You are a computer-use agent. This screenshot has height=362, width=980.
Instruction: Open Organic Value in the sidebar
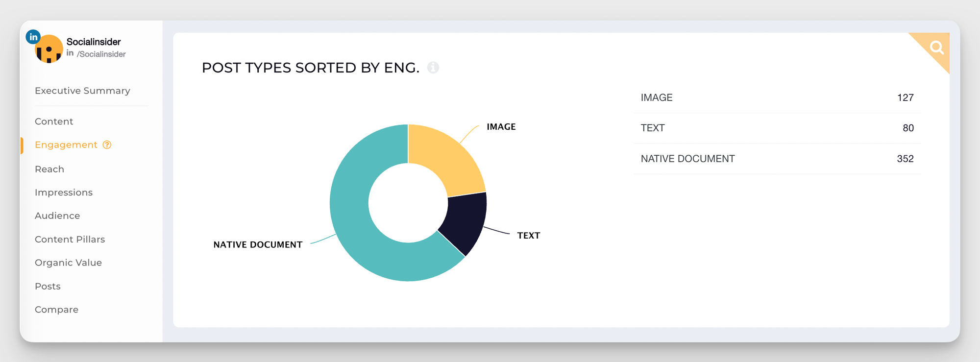click(68, 263)
